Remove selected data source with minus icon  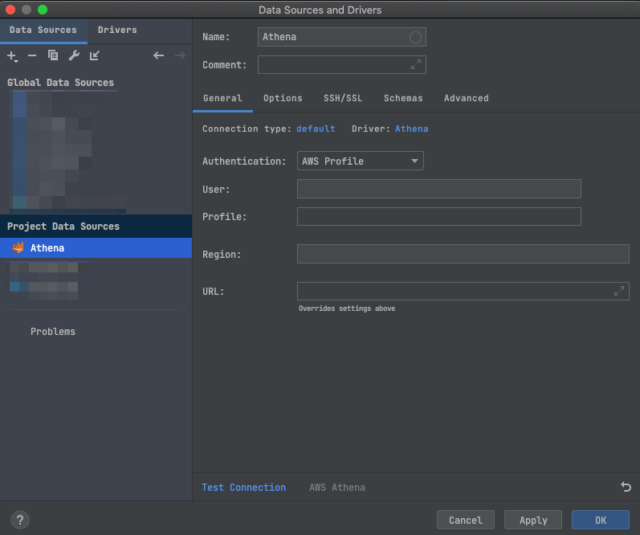point(32,55)
